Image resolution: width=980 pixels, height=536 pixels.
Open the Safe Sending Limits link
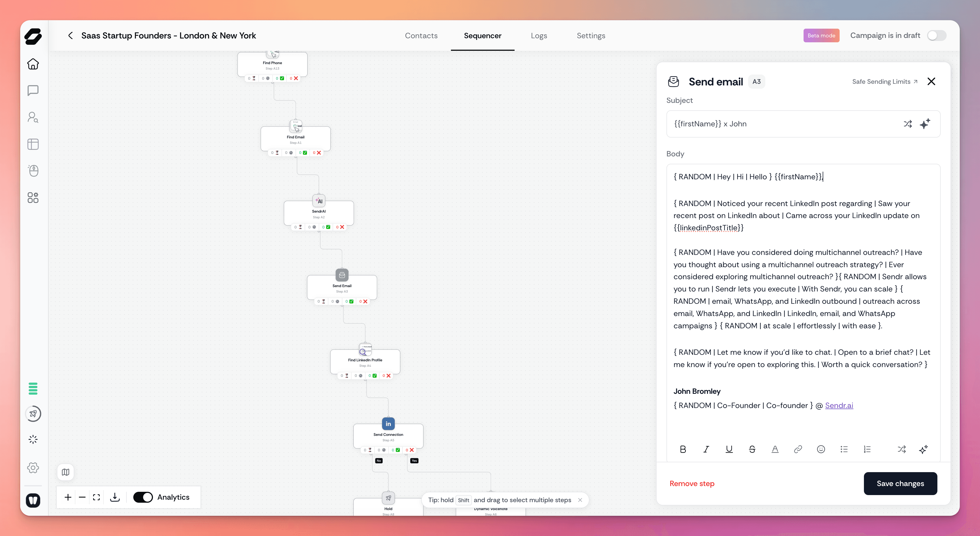click(x=884, y=81)
